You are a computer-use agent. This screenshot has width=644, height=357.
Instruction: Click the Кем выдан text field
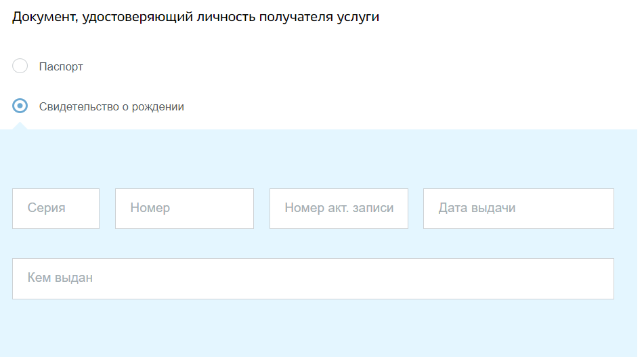point(313,278)
